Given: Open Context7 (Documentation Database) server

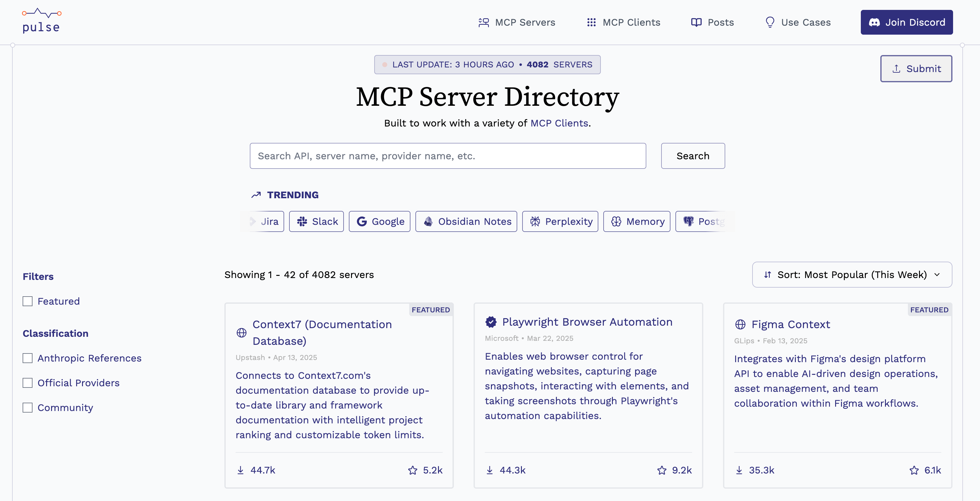Looking at the screenshot, I should click(x=322, y=332).
